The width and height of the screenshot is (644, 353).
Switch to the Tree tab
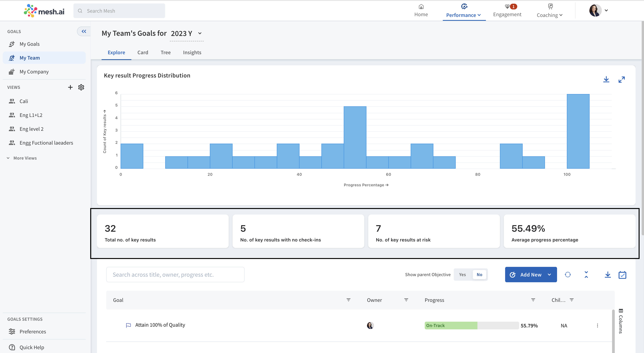click(165, 52)
